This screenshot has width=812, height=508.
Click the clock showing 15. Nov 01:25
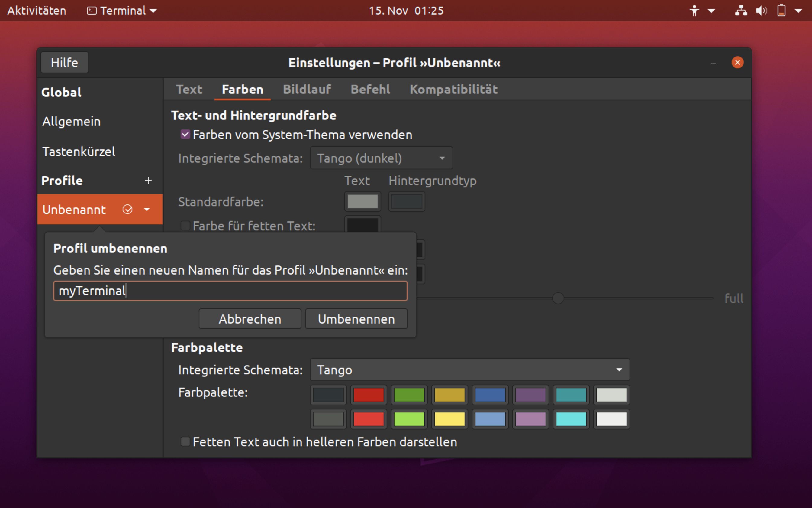click(406, 11)
